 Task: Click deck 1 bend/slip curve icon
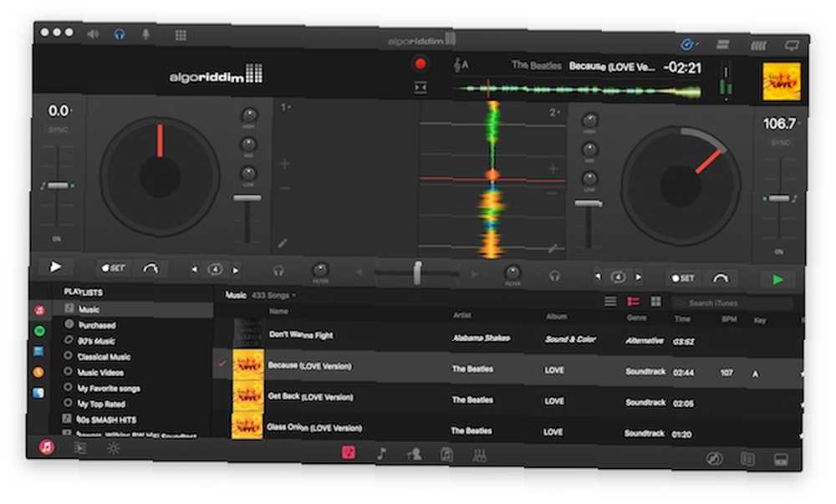(150, 268)
